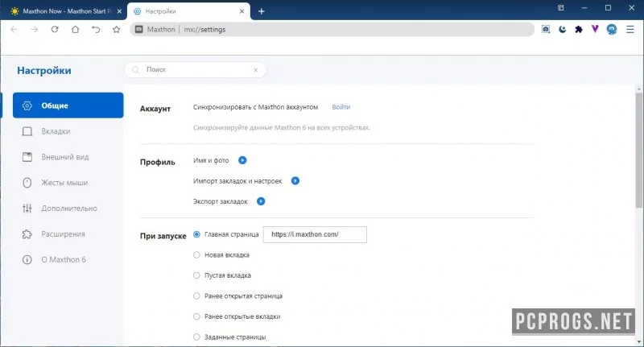This screenshot has width=644, height=347.
Task: Clear the search field with the X
Action: coord(255,70)
